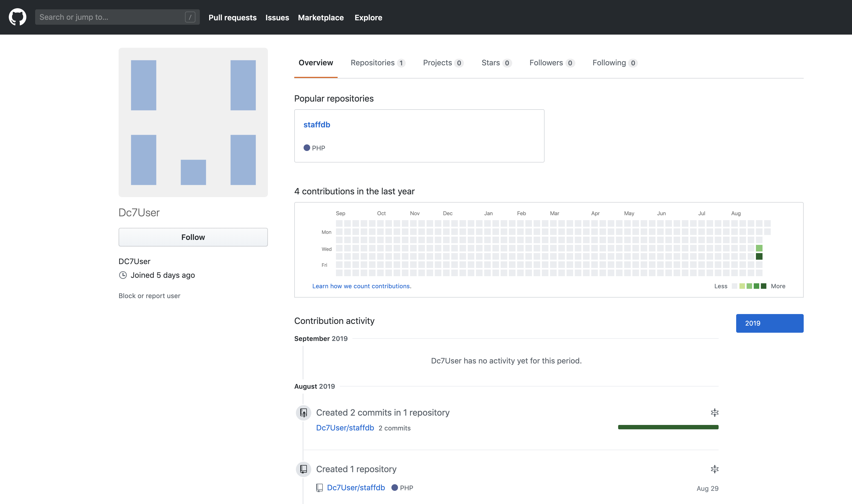Viewport: 852px width, 504px height.
Task: Click the PHP dot in Created 1 repository
Action: coord(395,488)
